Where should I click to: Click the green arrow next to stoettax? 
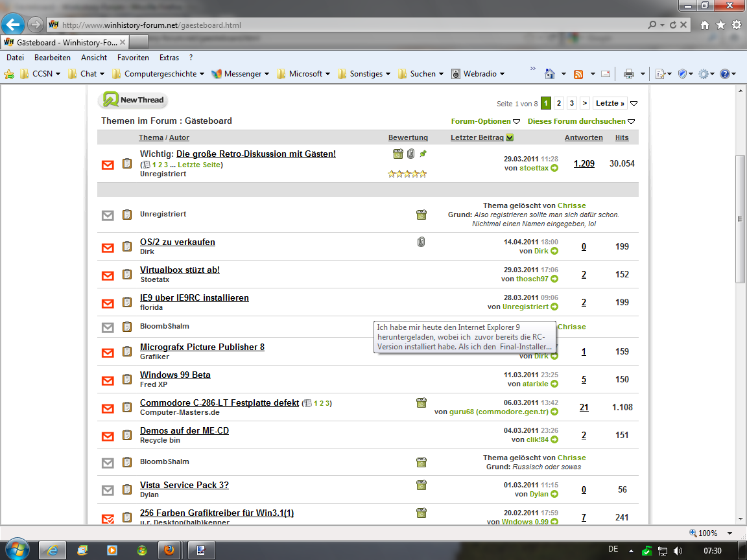click(x=554, y=169)
